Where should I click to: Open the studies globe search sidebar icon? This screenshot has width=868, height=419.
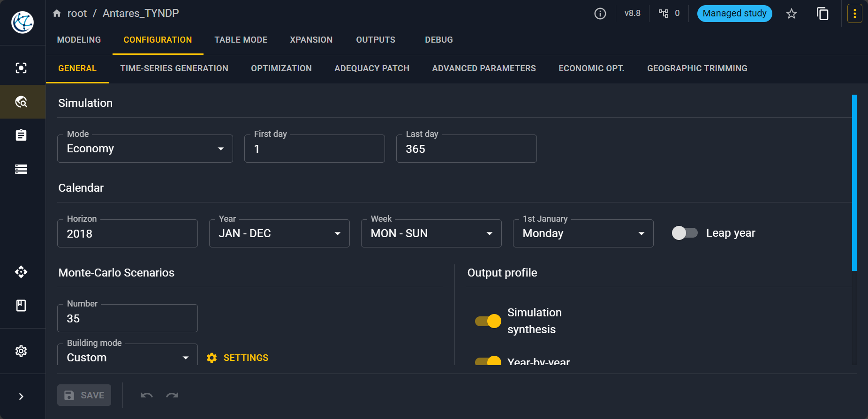pos(21,102)
